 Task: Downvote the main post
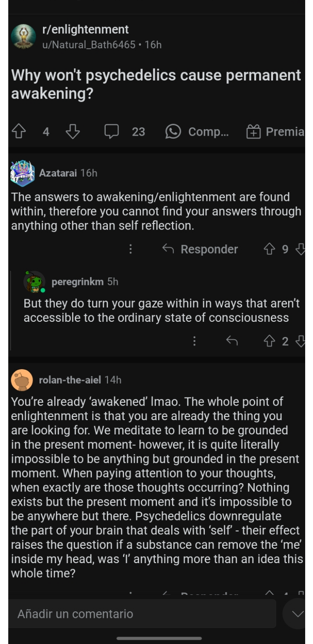[72, 132]
